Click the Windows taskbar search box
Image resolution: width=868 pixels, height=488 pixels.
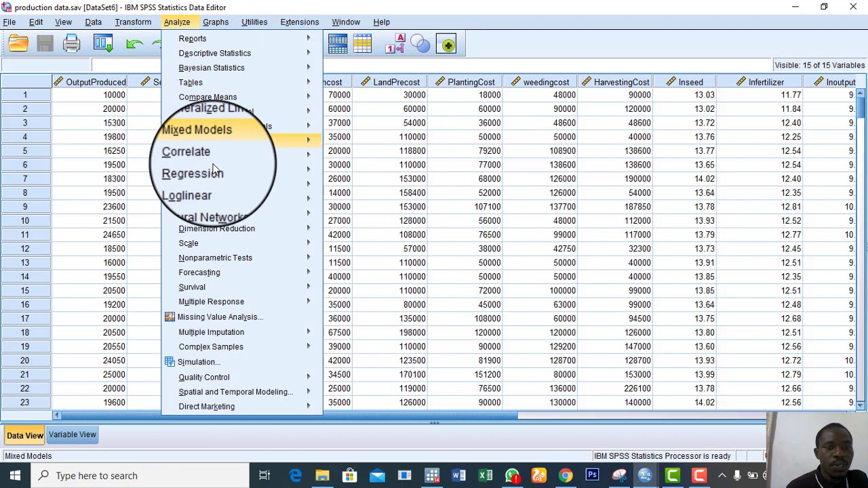tap(139, 475)
